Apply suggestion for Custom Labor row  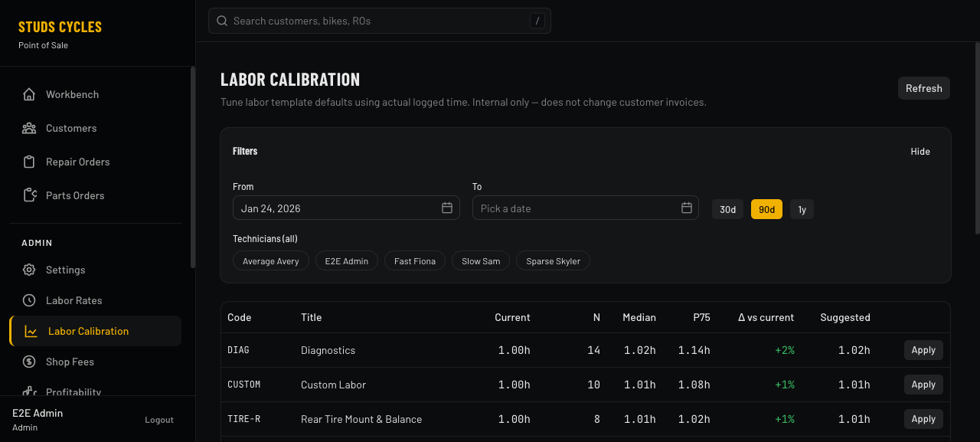point(923,385)
